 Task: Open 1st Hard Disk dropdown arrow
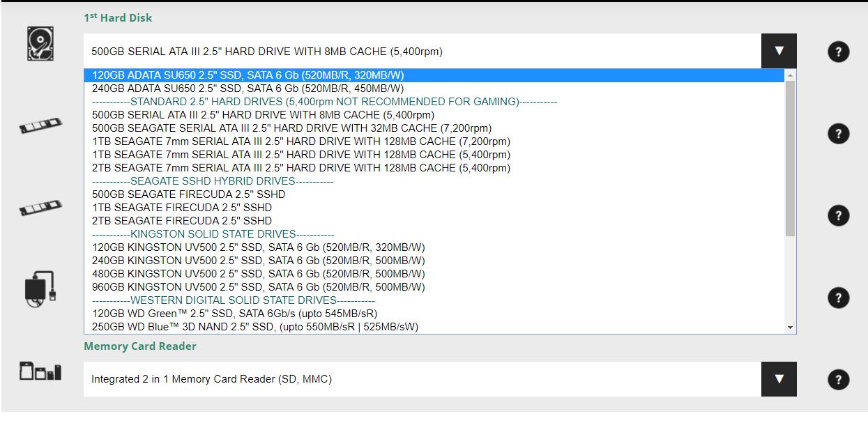point(779,51)
